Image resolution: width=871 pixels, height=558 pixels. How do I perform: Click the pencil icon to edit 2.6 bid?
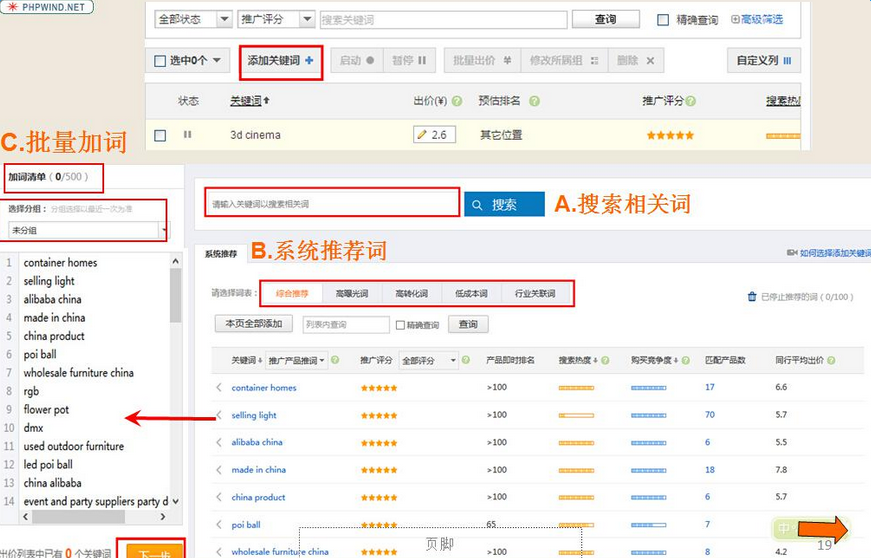[422, 135]
